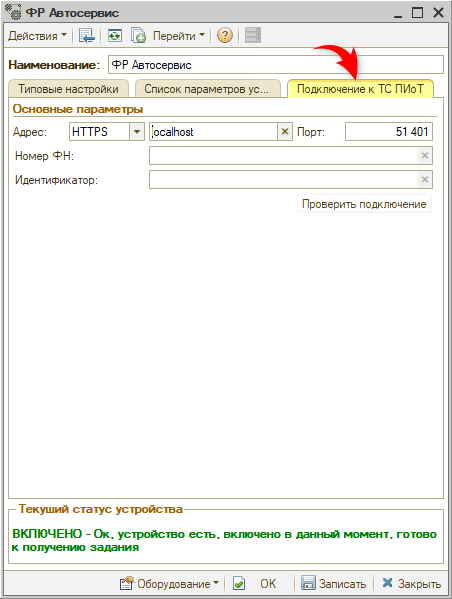Open the Действия dropdown menu
Viewport: 452px width, 599px height.
pyautogui.click(x=37, y=36)
